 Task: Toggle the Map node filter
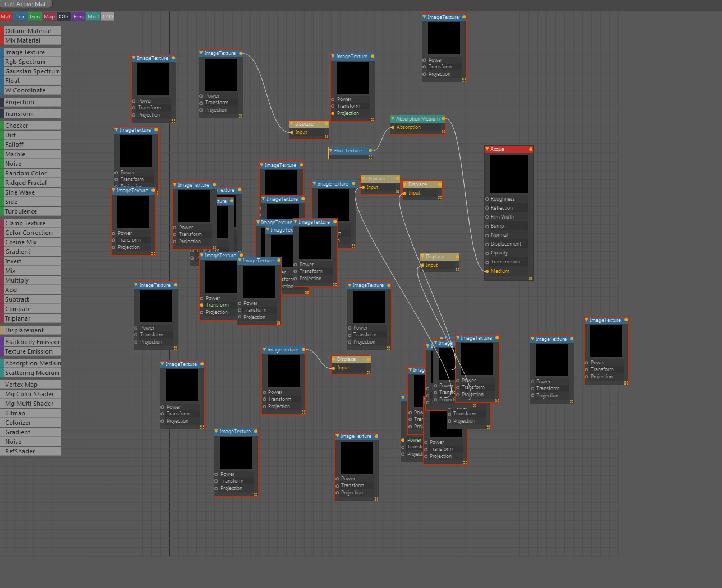point(49,17)
